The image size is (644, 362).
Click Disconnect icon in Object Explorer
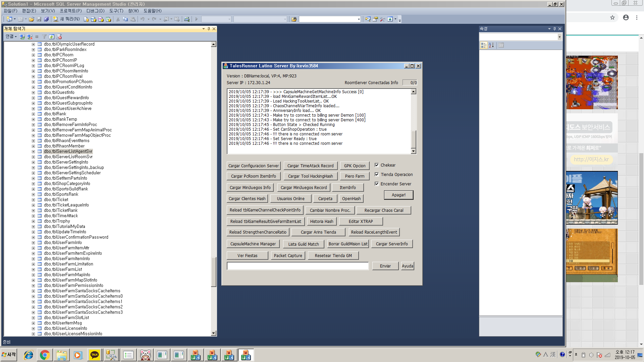(x=30, y=37)
